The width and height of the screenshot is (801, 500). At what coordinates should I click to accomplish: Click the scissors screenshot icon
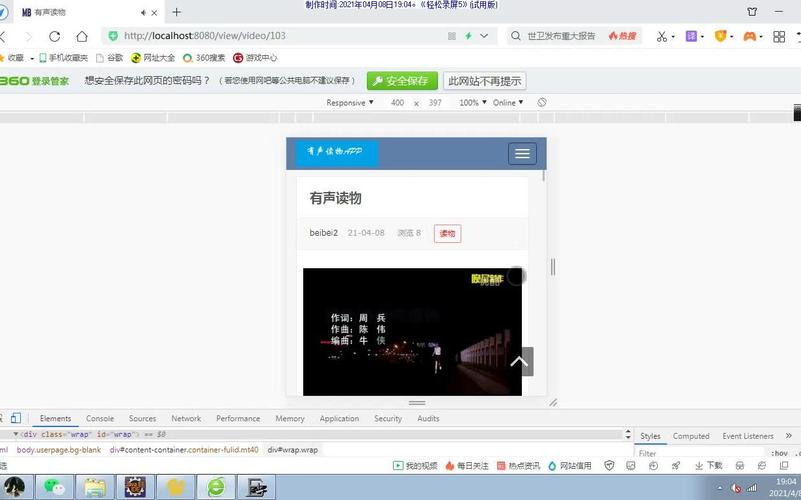[x=661, y=36]
